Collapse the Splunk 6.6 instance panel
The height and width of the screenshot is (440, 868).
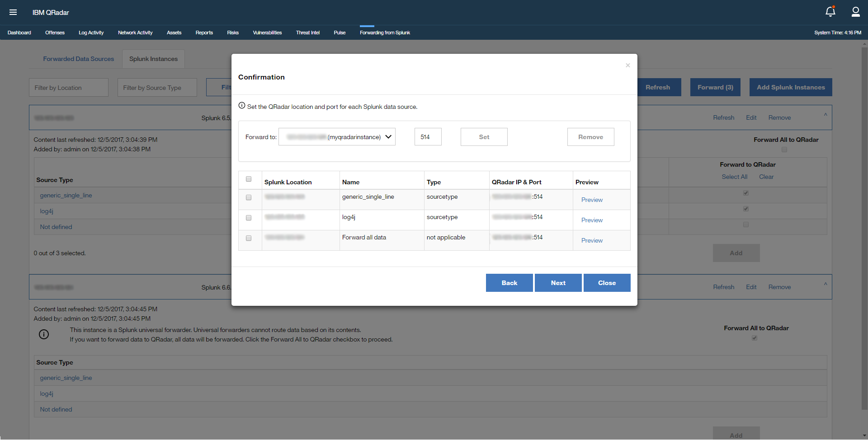826,284
